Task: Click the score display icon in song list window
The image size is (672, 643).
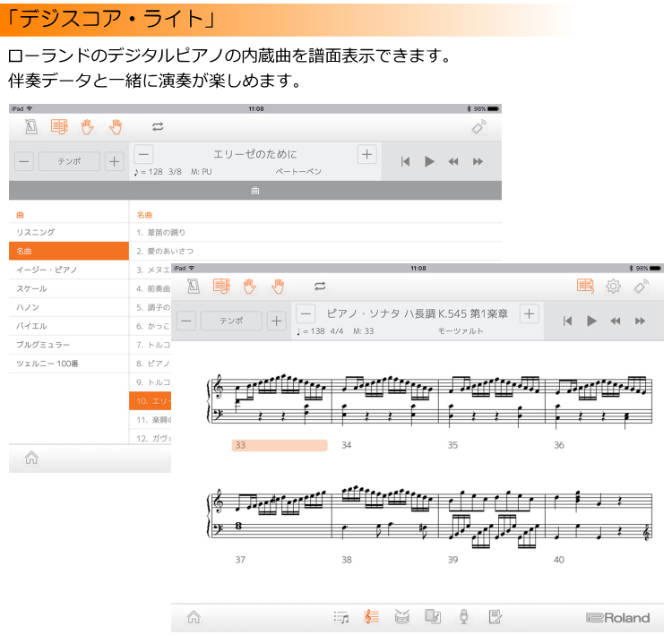Action: tap(59, 127)
